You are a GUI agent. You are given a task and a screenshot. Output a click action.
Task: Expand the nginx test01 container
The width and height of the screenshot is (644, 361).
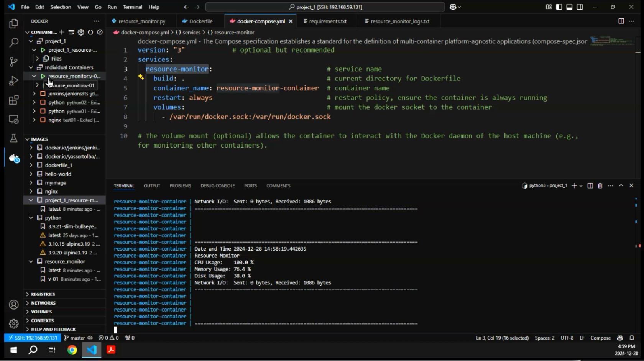click(x=34, y=120)
